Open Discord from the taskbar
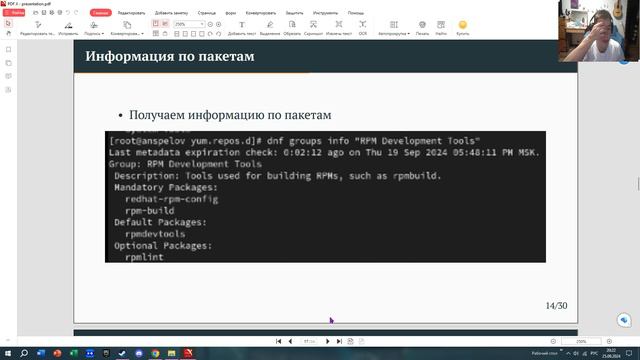Image resolution: width=640 pixels, height=360 pixels. pyautogui.click(x=139, y=353)
